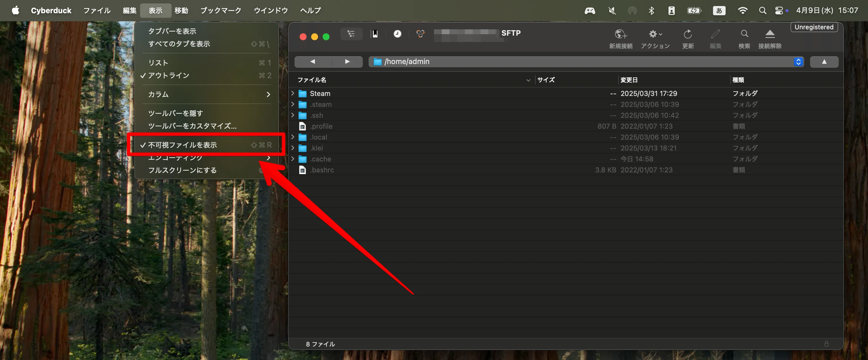Open the Apple menu
Viewport: 868px width, 360px height.
point(15,10)
